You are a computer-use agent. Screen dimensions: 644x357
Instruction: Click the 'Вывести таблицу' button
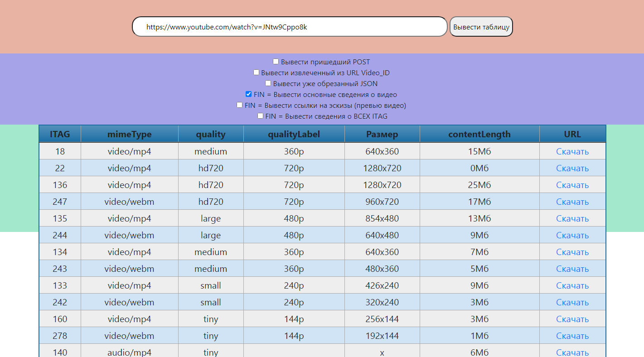(481, 27)
